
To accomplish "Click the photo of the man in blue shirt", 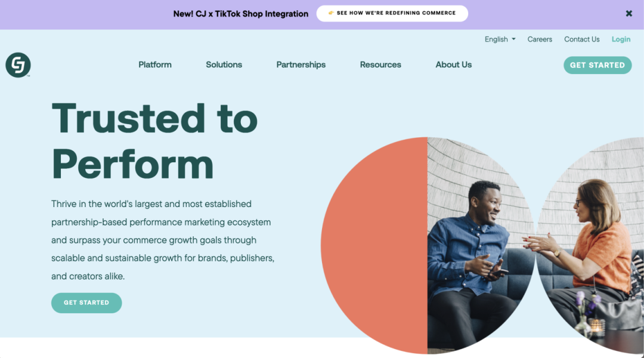I will click(477, 245).
